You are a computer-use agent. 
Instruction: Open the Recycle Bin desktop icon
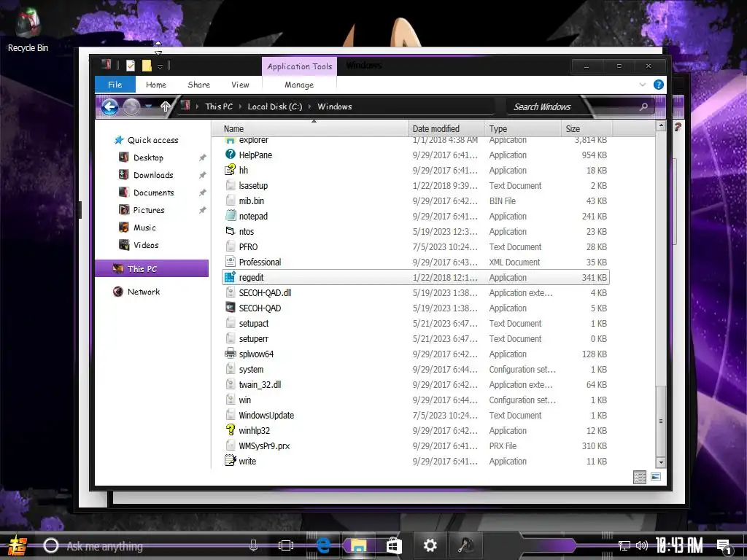click(28, 30)
